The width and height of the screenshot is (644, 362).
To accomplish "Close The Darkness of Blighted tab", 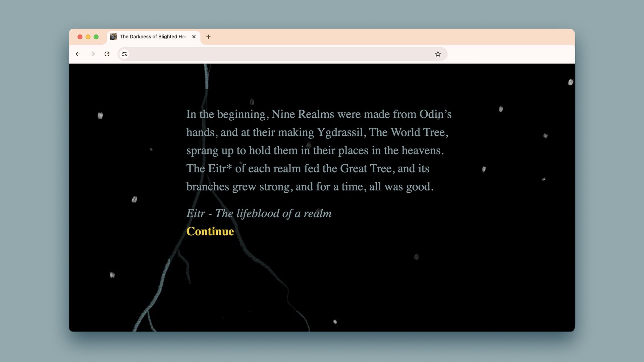I will [x=194, y=37].
